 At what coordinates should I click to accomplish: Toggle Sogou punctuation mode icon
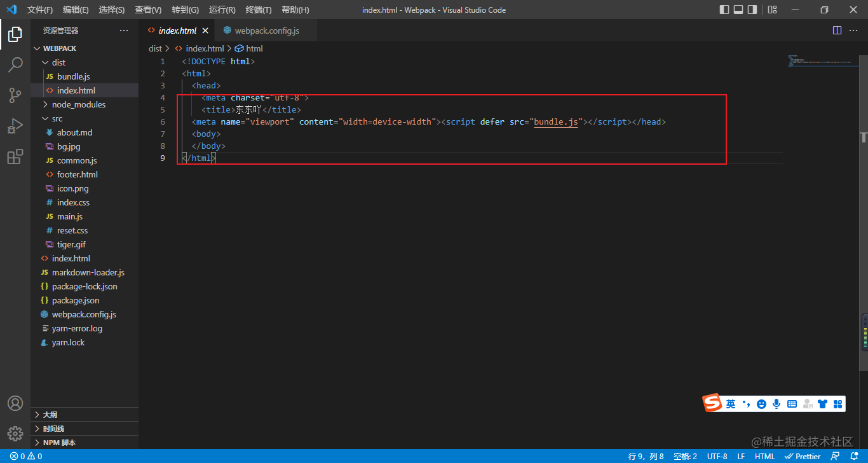746,404
